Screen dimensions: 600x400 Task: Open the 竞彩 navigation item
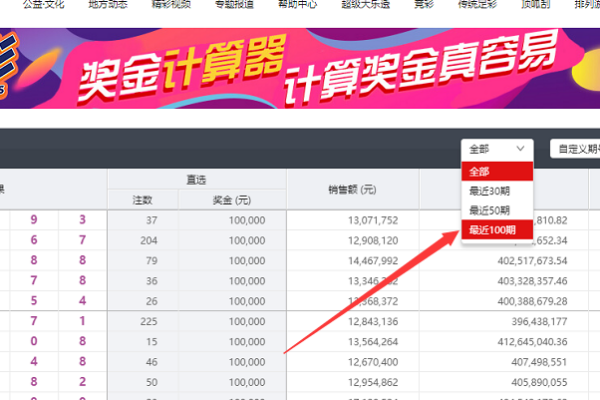[423, 5]
